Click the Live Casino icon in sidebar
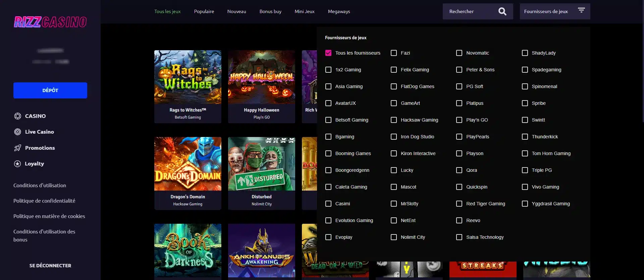This screenshot has height=280, width=644. point(17,132)
